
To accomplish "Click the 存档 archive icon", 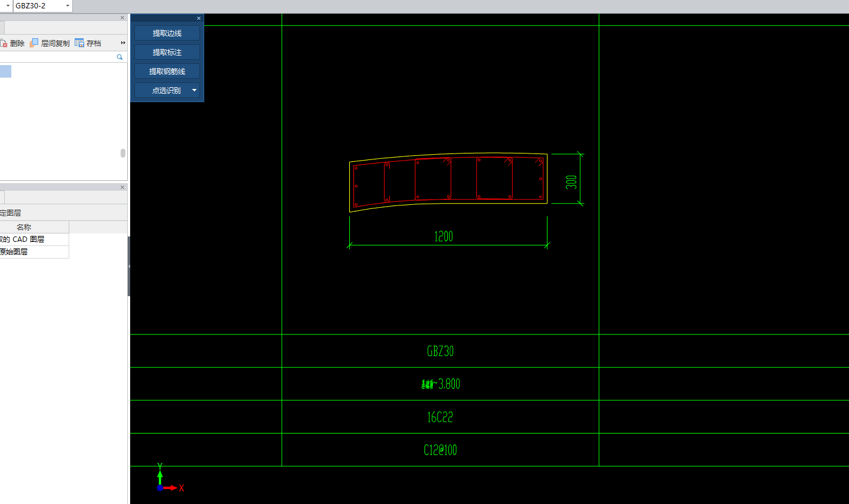I will pos(79,43).
